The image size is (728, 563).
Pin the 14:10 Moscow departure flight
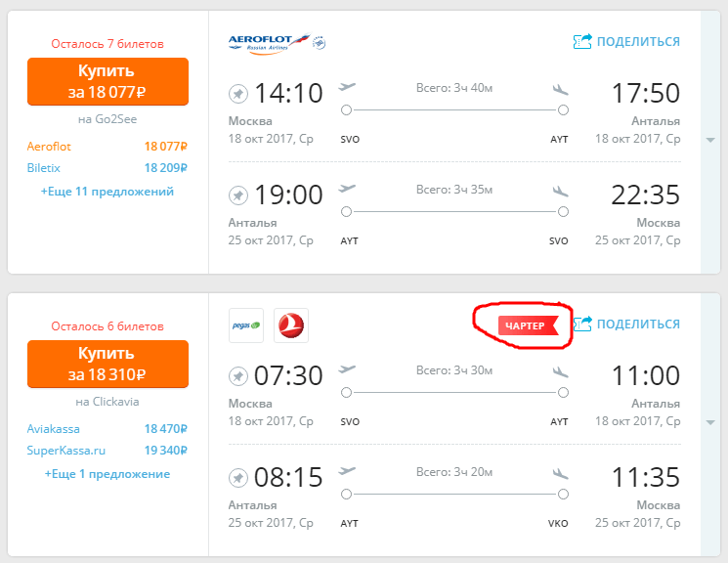click(237, 94)
